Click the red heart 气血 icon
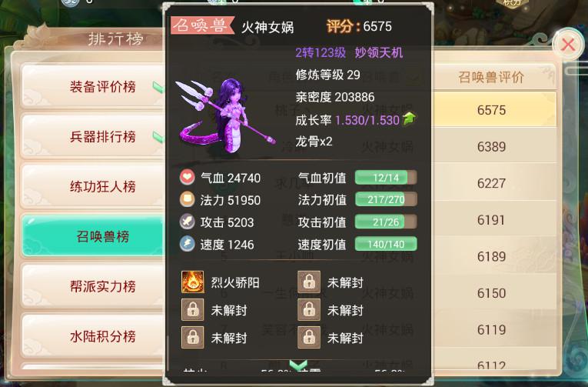This screenshot has width=588, height=387. (187, 177)
